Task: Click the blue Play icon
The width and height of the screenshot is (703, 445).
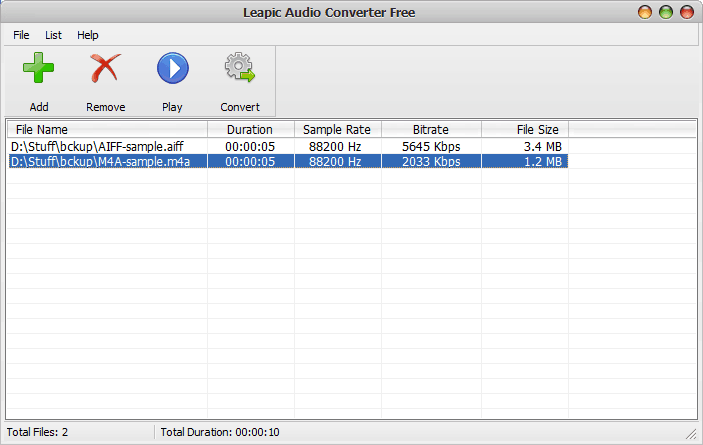Action: [173, 68]
